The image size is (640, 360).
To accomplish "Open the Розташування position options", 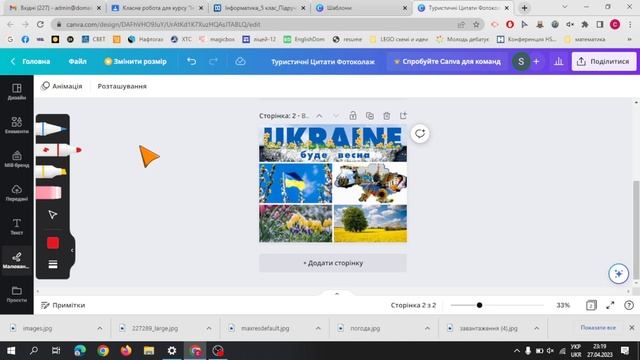I will tap(122, 86).
